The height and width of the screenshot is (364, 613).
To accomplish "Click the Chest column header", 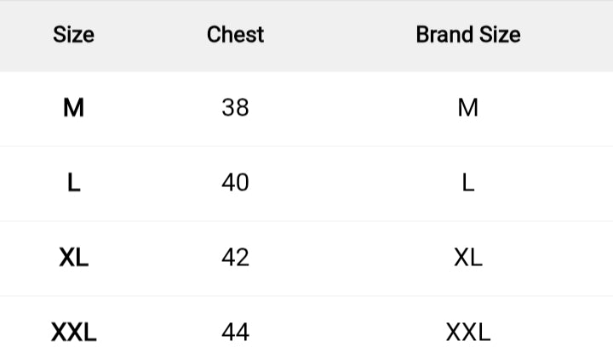I will coord(235,35).
